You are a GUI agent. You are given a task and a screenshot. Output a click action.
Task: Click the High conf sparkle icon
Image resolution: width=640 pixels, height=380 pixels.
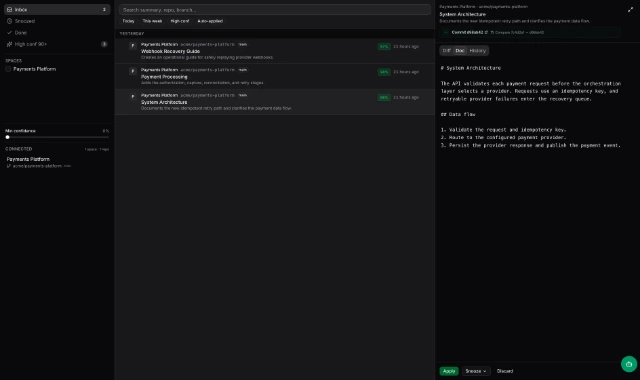(x=9, y=44)
